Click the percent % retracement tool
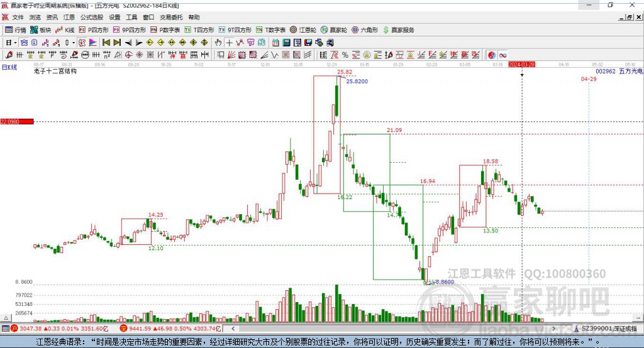 345,55
